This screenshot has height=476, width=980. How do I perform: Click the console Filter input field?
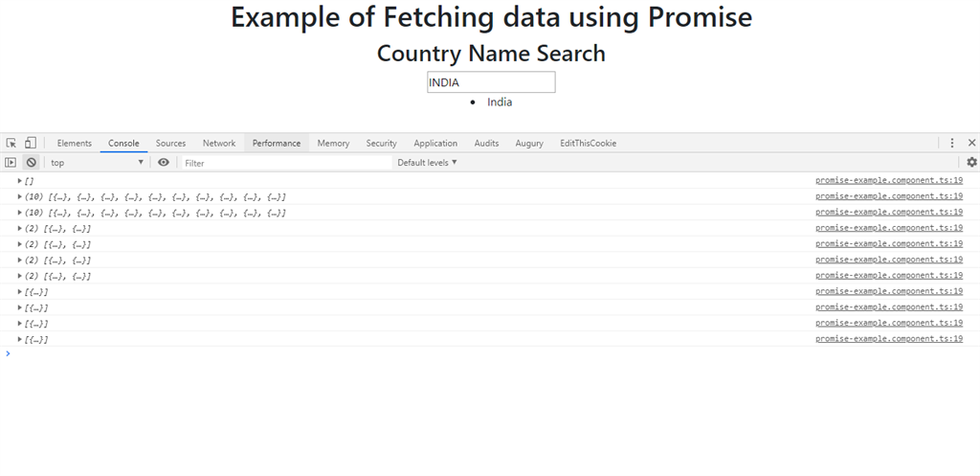[287, 163]
